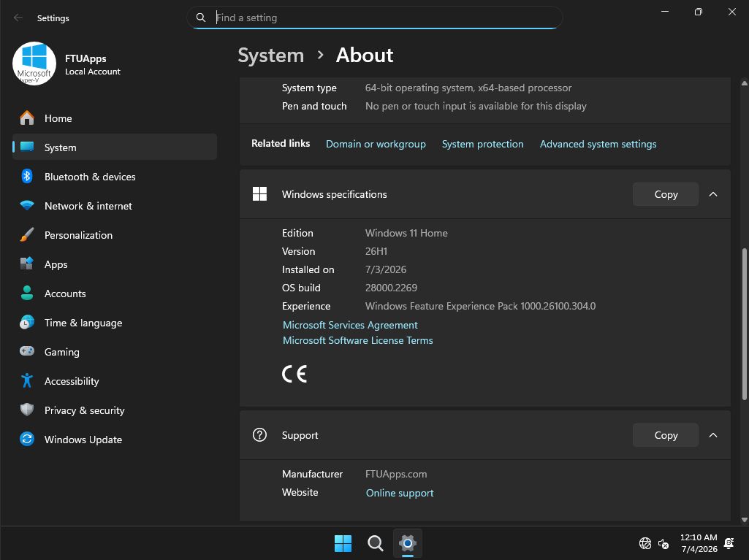Open Windows Update page

(115, 440)
